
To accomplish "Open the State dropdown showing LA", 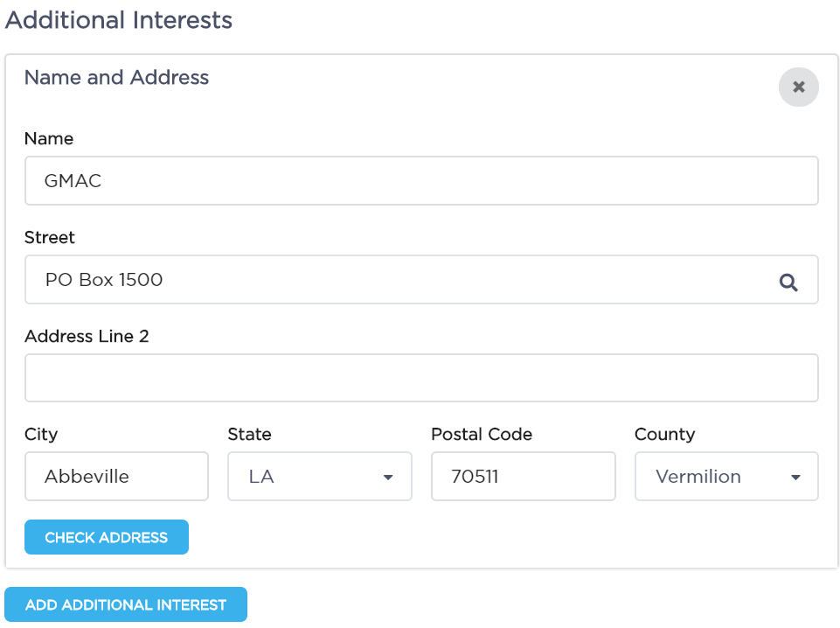I will [x=320, y=477].
